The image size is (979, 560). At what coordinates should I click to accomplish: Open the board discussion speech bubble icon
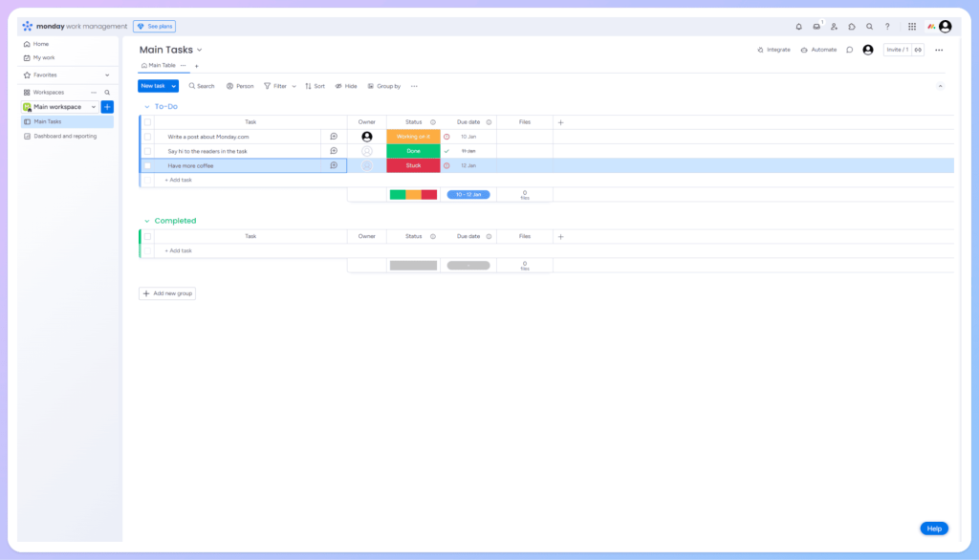pyautogui.click(x=850, y=50)
